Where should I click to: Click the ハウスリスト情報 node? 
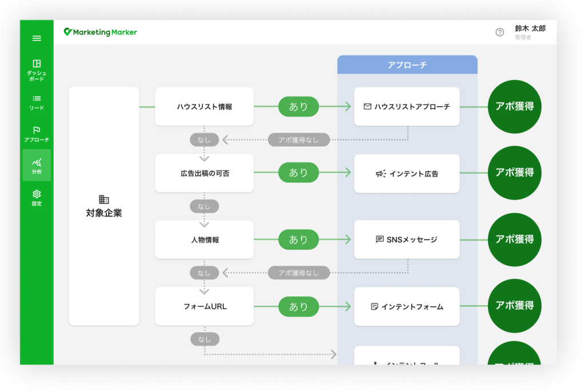pos(204,106)
